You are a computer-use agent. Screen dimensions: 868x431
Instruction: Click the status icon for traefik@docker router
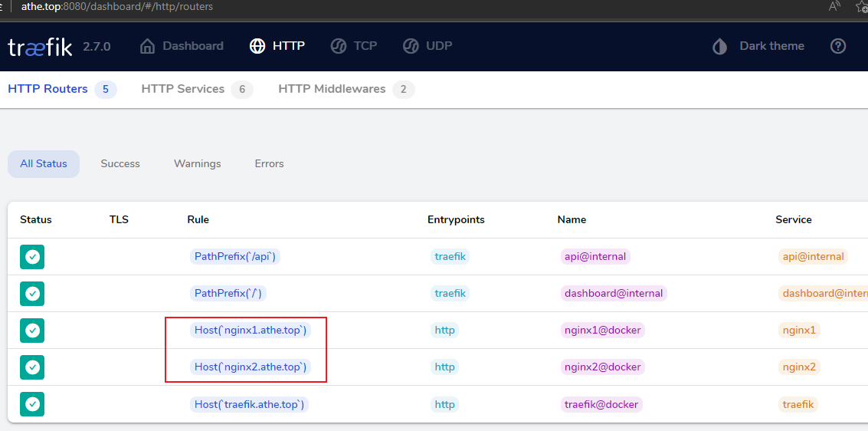click(32, 404)
